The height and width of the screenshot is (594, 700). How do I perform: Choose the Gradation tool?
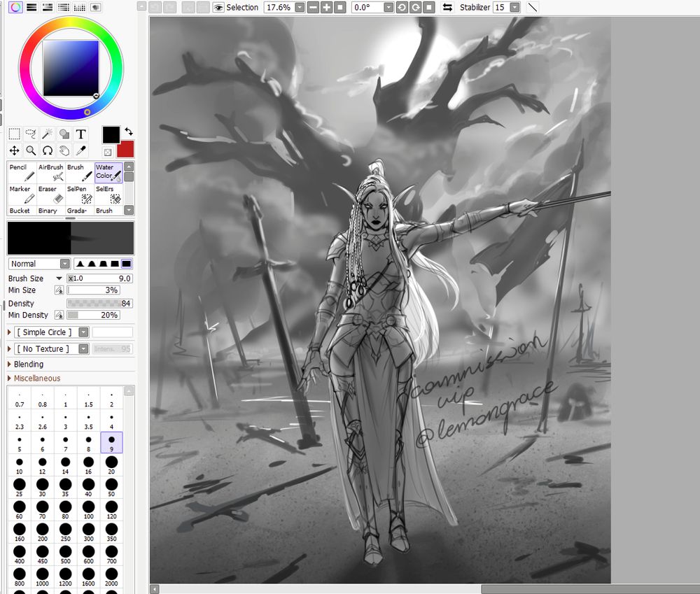coord(80,211)
